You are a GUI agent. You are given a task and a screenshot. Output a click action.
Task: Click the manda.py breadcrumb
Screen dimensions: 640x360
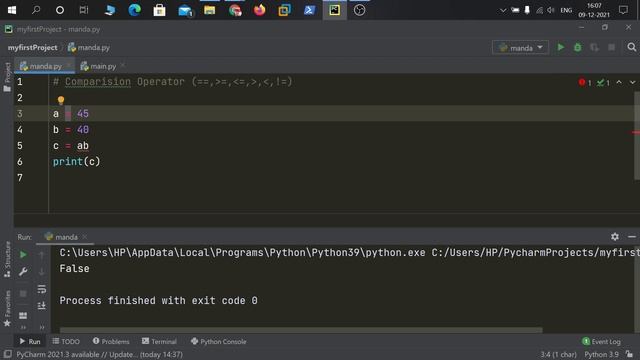(89, 47)
